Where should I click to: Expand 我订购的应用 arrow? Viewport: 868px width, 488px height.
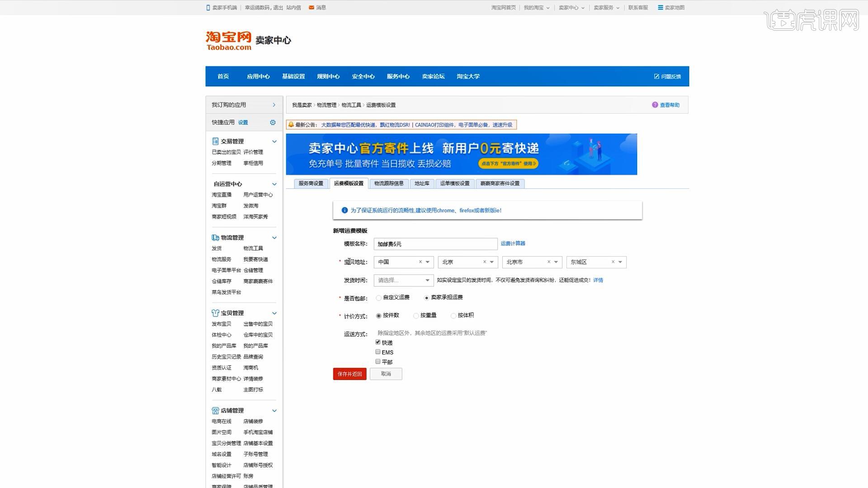point(274,105)
